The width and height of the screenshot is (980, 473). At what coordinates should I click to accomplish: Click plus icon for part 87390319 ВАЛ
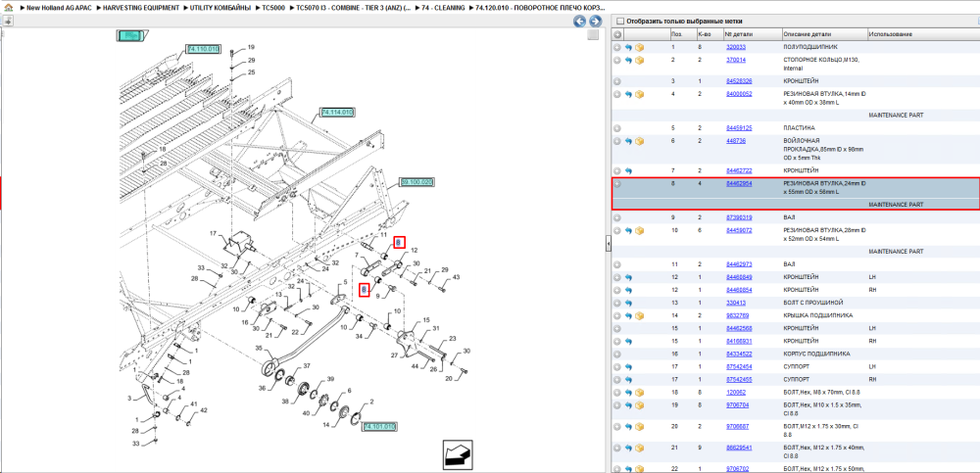616,217
